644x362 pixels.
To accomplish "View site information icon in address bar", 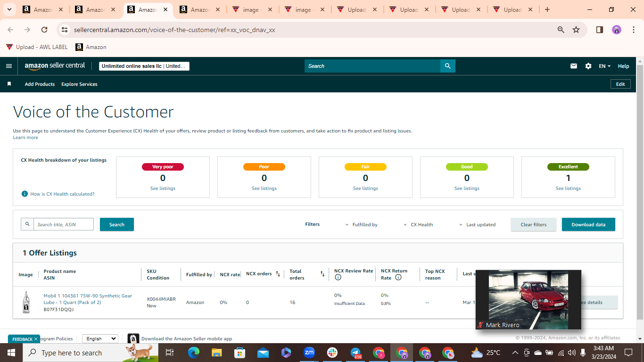I will click(x=65, y=30).
